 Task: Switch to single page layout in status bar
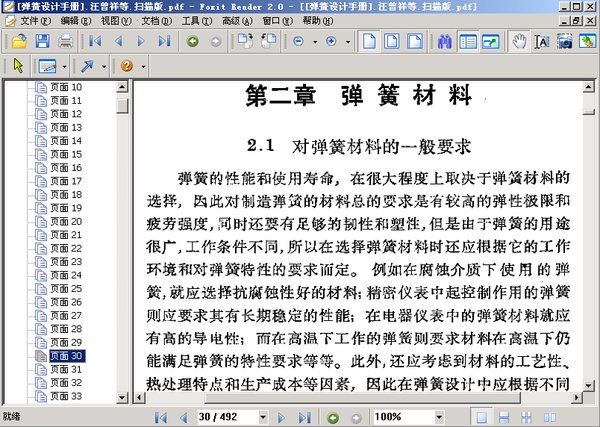481,417
